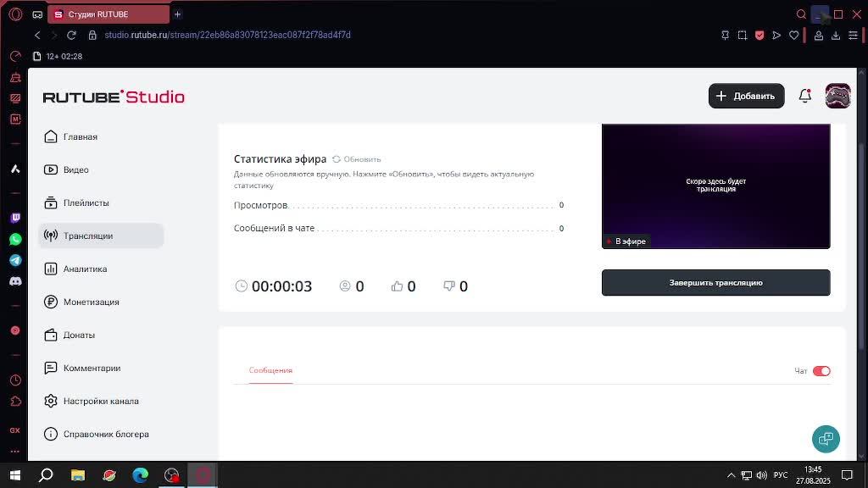Open Extensions cube icon in sidebar
This screenshot has height=488, width=868.
pyautogui.click(x=15, y=401)
